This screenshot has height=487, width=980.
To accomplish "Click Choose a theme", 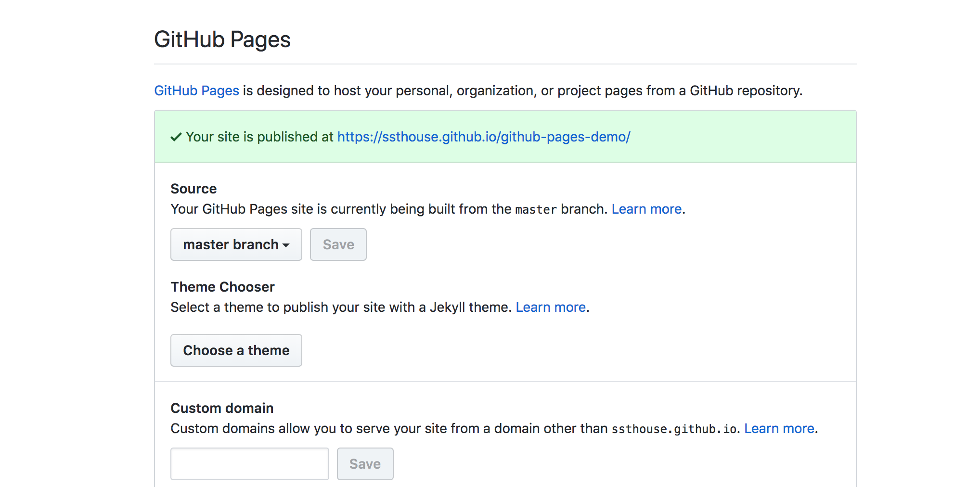I will 236,350.
